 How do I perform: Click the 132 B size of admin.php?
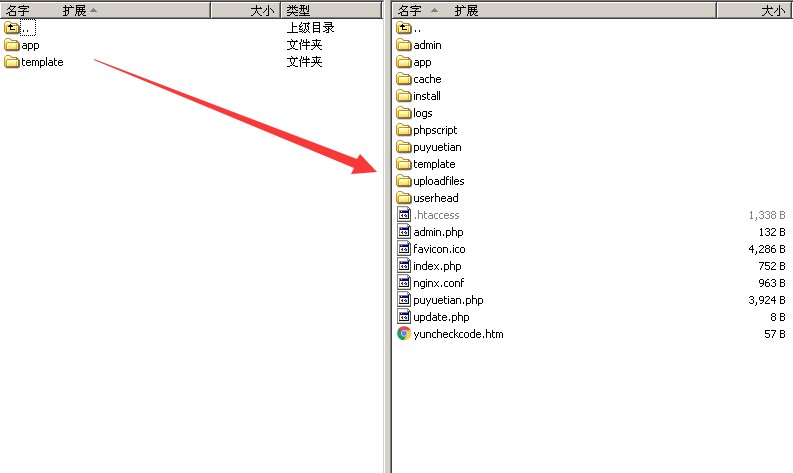tap(772, 232)
